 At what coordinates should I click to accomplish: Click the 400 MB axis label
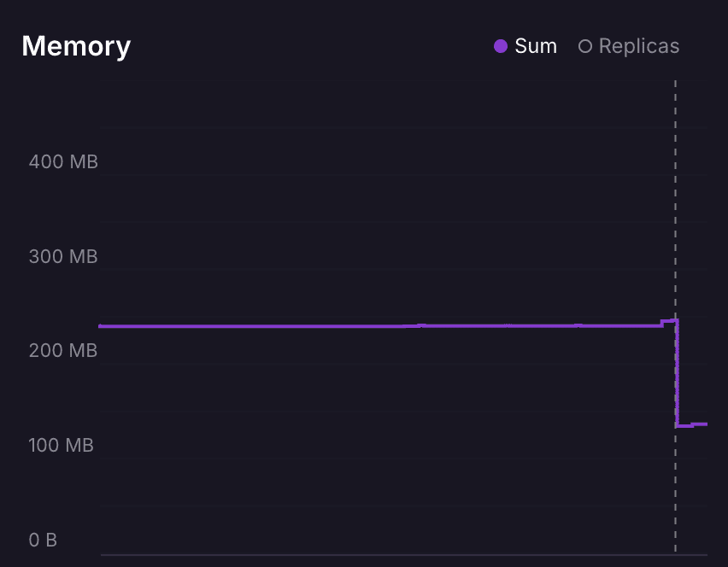point(63,161)
